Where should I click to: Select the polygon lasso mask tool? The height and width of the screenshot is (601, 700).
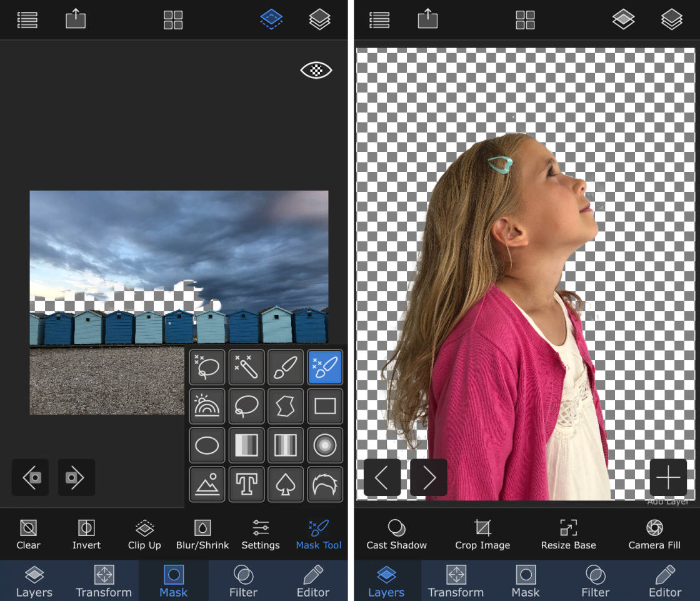[286, 406]
